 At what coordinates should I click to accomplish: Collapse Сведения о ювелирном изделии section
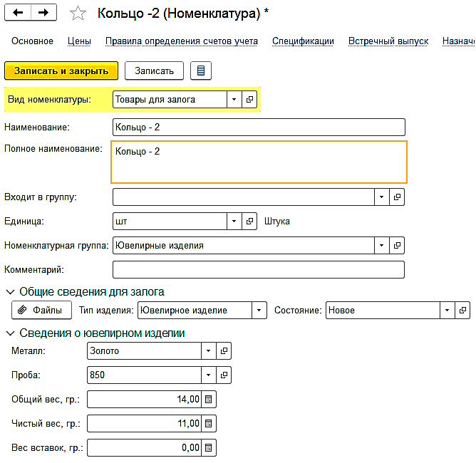[10, 333]
